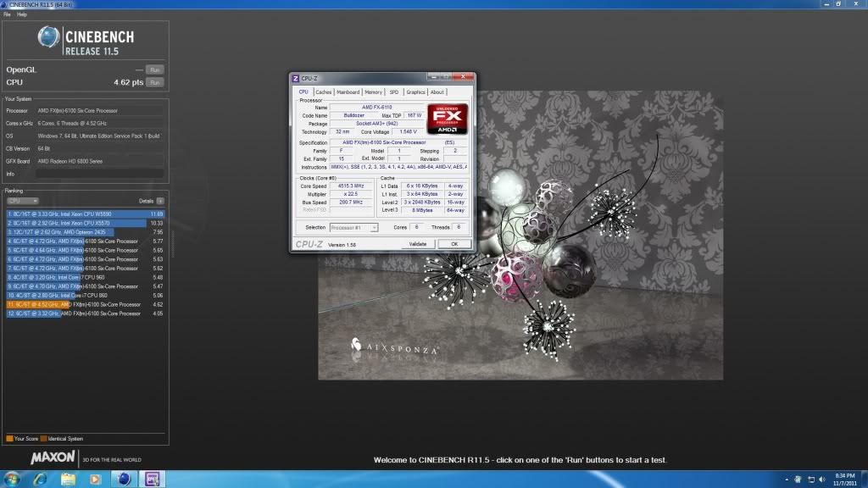Viewport: 868px width, 488px height.
Task: Switch to the Graphics tab in CPU-Z
Action: tap(415, 91)
